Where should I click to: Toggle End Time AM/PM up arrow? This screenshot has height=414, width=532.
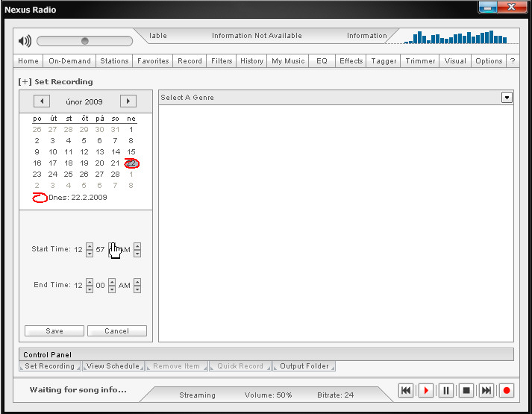(137, 282)
